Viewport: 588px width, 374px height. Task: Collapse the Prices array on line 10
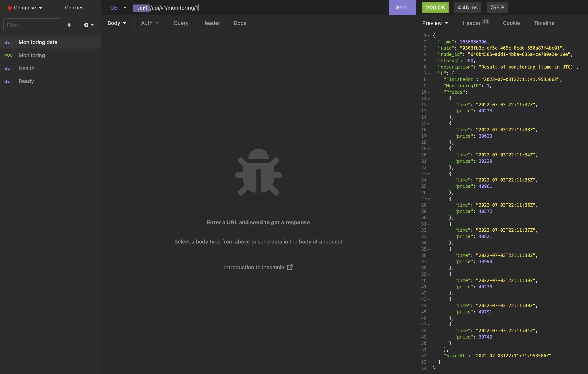point(429,92)
